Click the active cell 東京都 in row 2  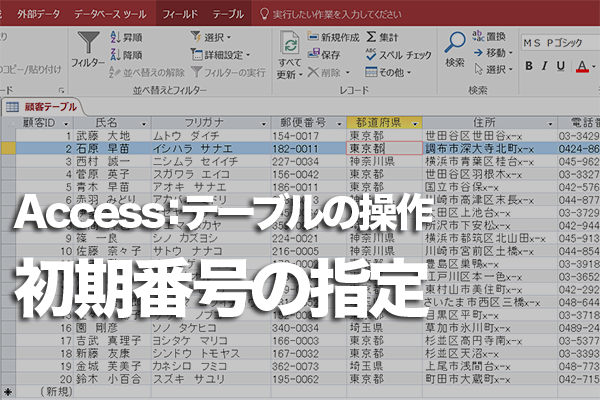pos(384,148)
